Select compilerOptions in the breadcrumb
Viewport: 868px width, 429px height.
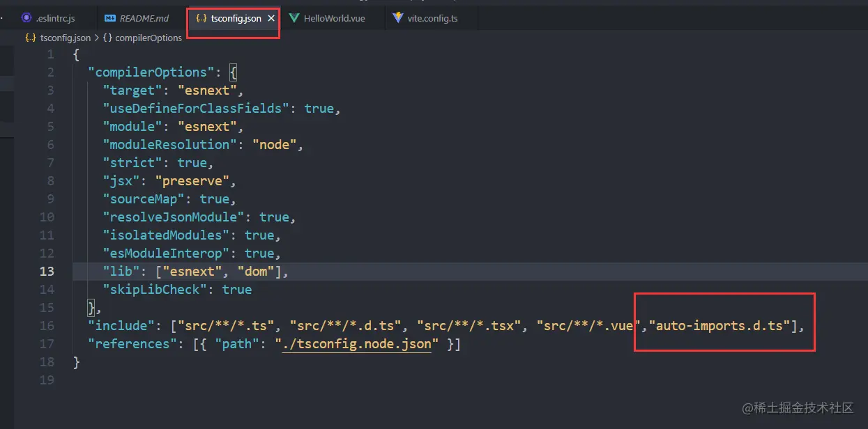pyautogui.click(x=149, y=38)
